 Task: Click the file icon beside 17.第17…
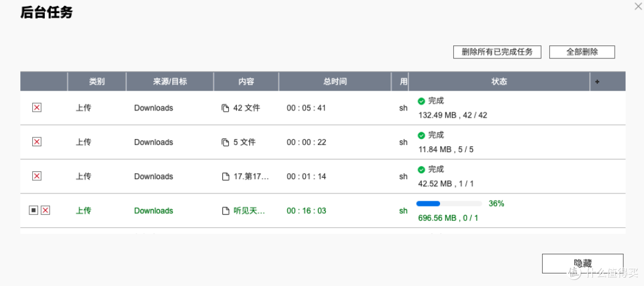coord(225,177)
